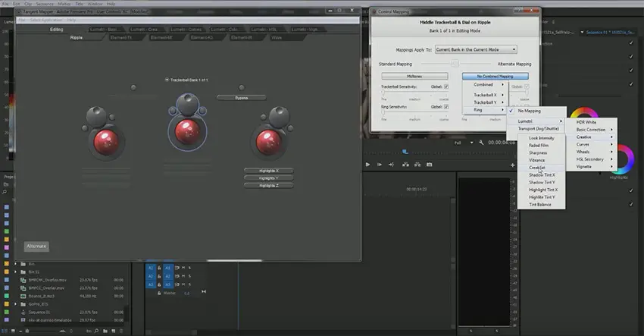Select the middle red trackerball in Tangent Mapper
Viewport: 644px width, 336px height.
coord(187,131)
